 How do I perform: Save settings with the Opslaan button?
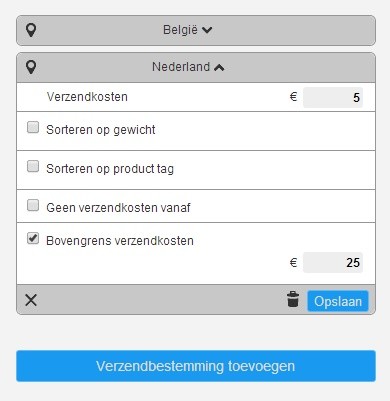[338, 301]
